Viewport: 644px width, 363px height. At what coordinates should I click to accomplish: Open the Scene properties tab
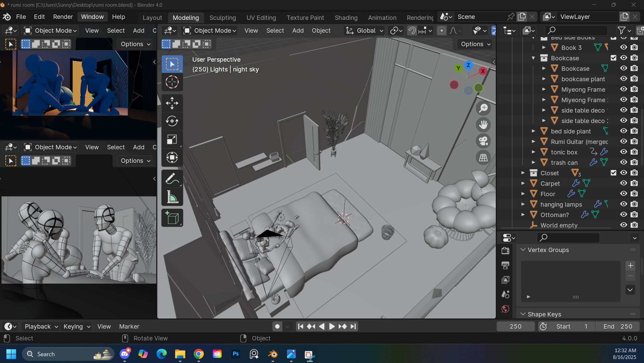point(505,294)
